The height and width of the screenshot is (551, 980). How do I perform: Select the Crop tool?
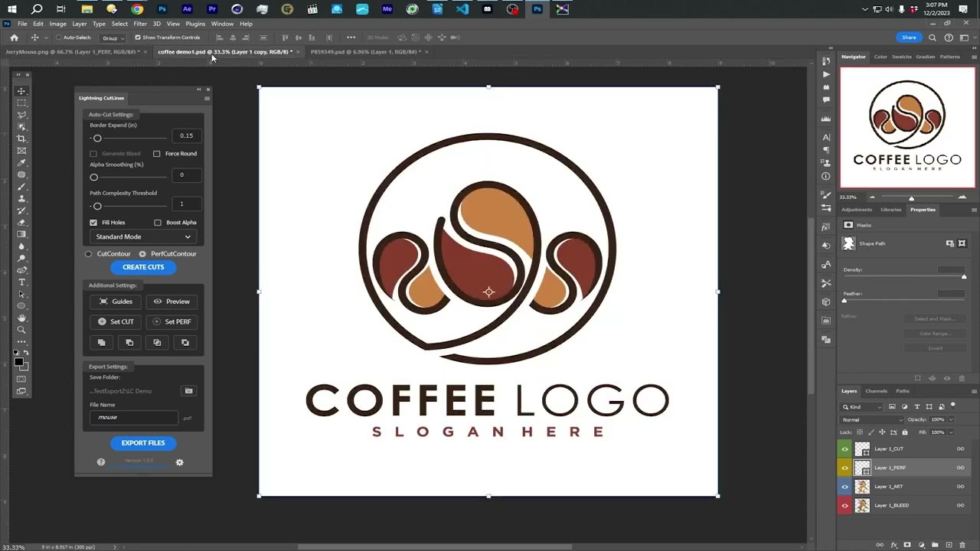21,139
